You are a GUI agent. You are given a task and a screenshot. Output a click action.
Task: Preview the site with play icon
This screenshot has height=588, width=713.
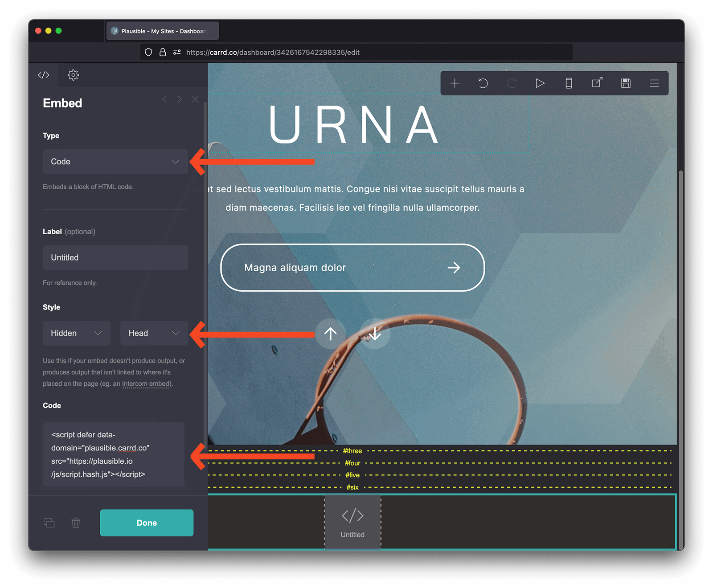tap(540, 83)
